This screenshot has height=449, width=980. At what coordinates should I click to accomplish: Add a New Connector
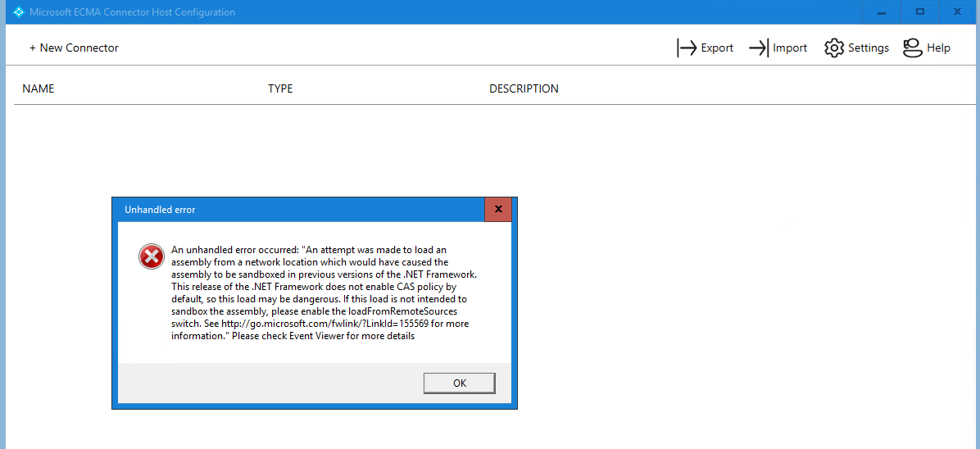pos(74,48)
